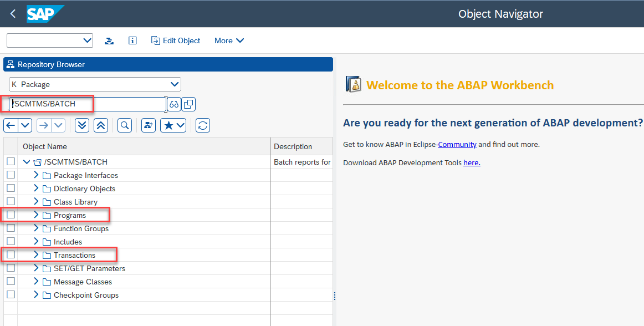
Task: Open the K Package object type dropdown
Action: tap(95, 84)
